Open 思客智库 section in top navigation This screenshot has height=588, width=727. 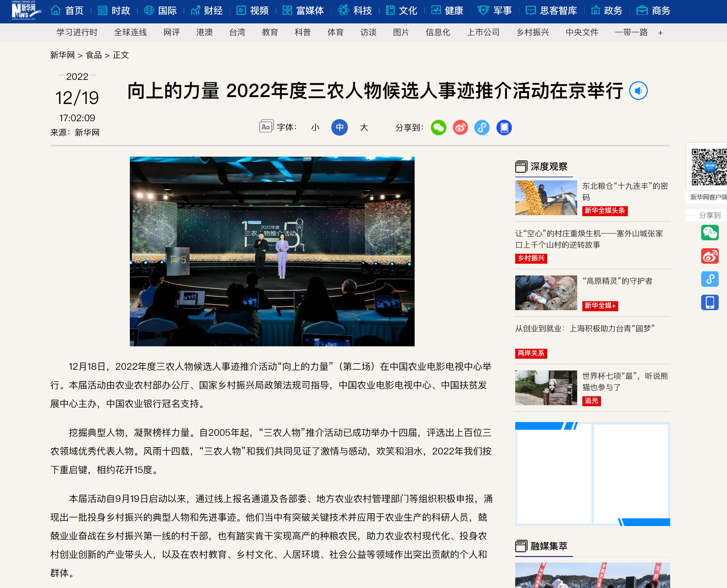pos(551,11)
